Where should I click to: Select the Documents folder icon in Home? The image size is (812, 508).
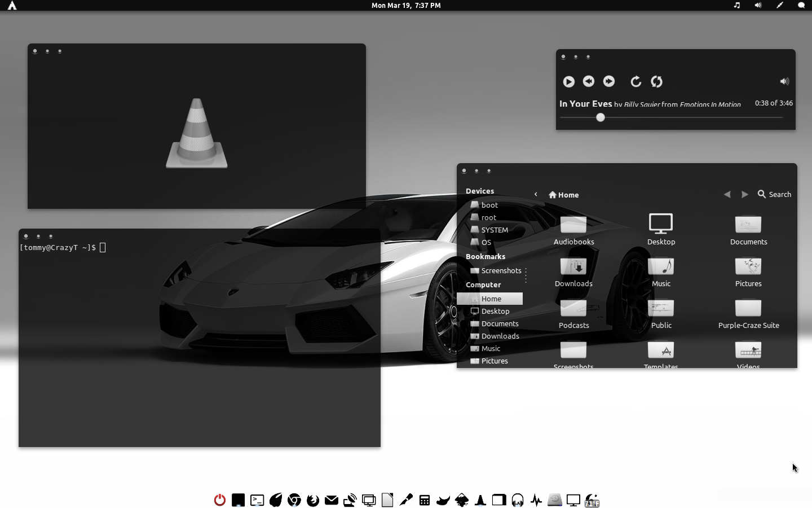[748, 230]
